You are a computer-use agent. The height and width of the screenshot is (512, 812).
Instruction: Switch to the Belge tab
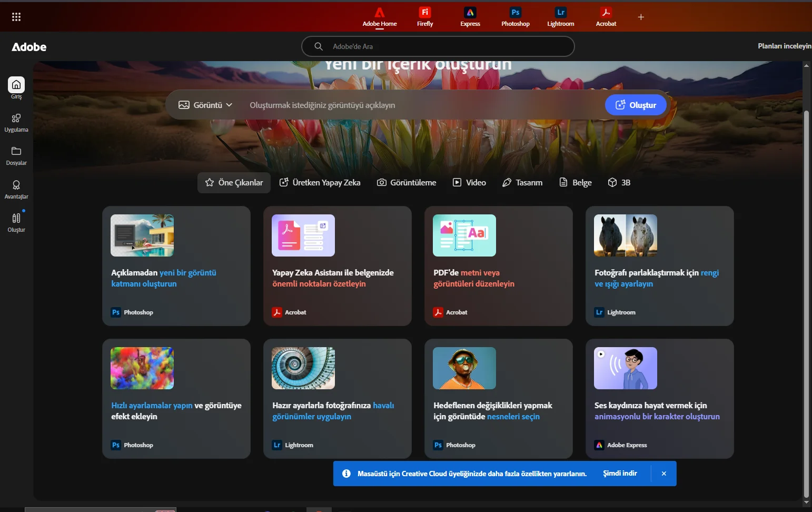pyautogui.click(x=576, y=183)
